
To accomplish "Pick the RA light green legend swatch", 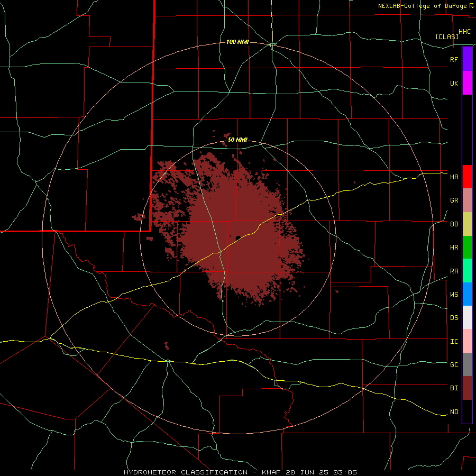I will coord(467,271).
